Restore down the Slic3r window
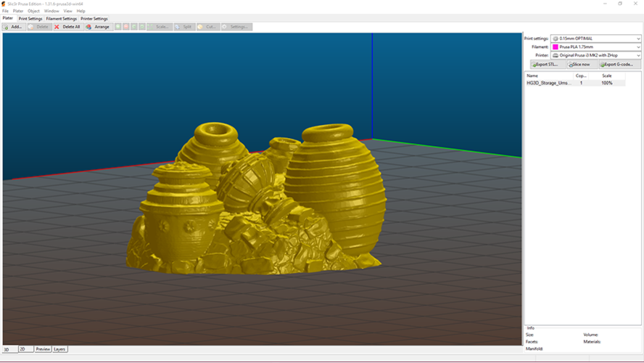This screenshot has width=644, height=363. pos(620,4)
